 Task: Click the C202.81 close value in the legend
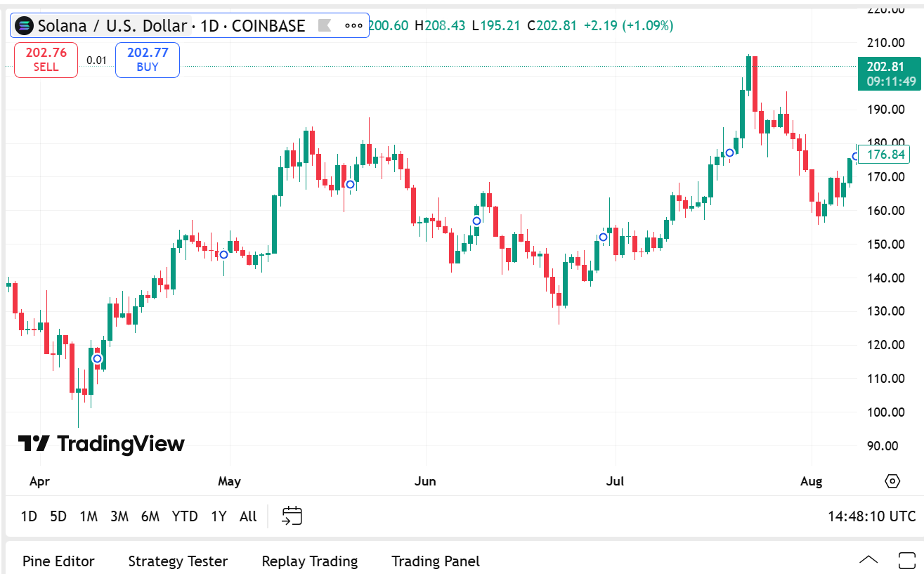pos(552,26)
